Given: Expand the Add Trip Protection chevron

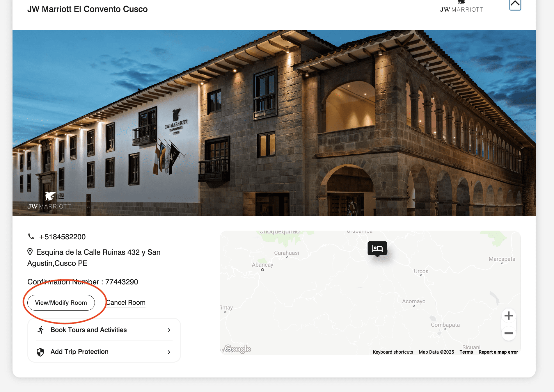Looking at the screenshot, I should point(169,352).
